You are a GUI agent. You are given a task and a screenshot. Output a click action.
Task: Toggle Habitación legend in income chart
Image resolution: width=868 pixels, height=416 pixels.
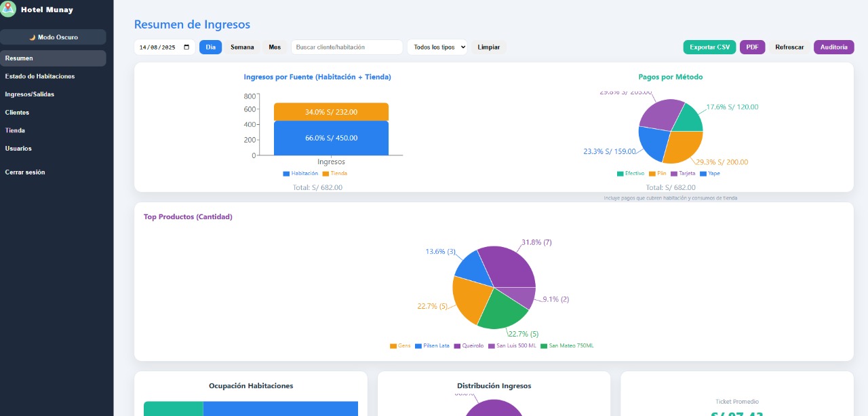pos(300,174)
